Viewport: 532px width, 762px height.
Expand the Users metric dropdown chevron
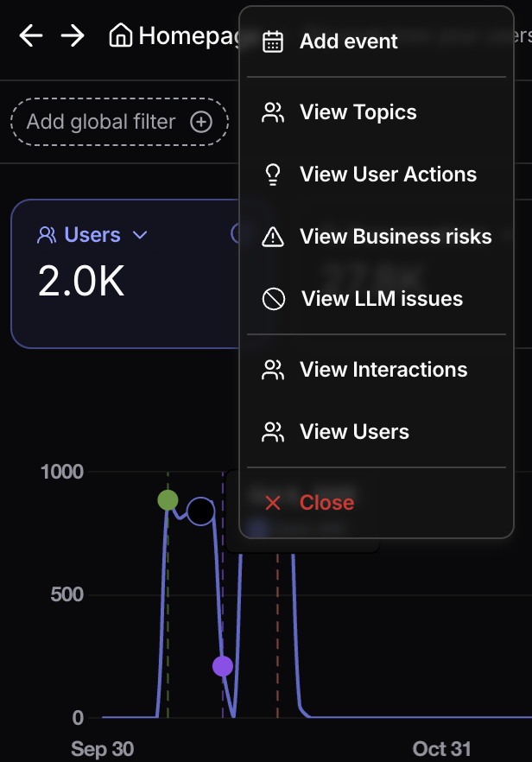tap(141, 235)
